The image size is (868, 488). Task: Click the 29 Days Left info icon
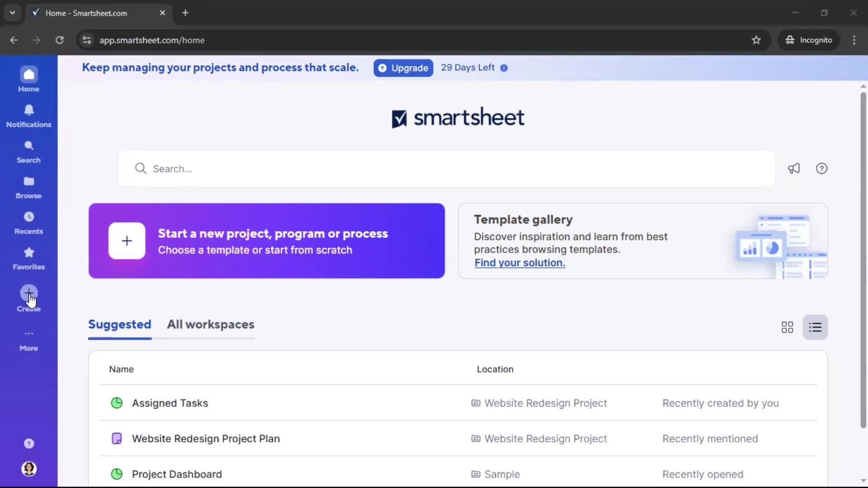(x=504, y=68)
